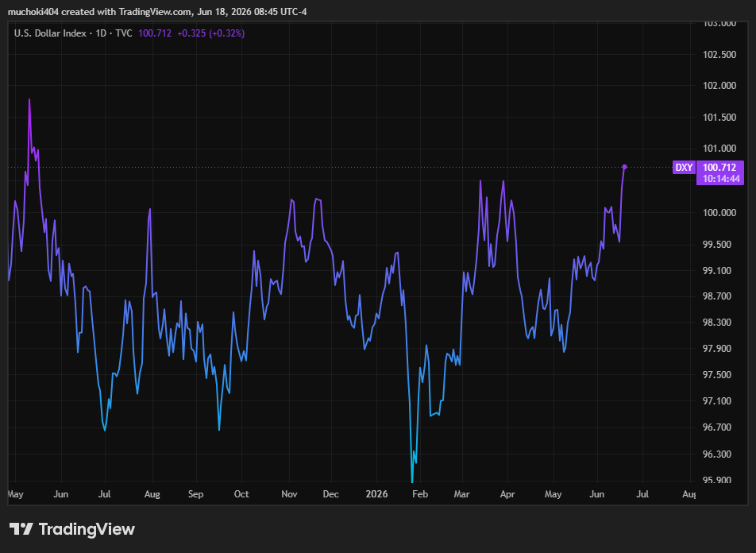
Task: Click the purple DXY symbol label
Action: 684,168
